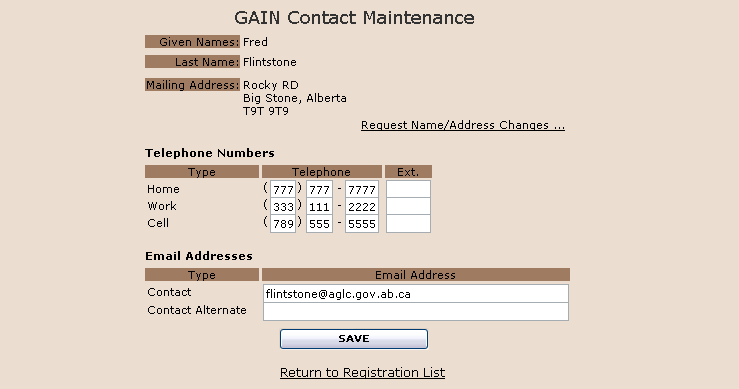The height and width of the screenshot is (389, 739).
Task: Select the Contact Alternate email field
Action: click(416, 312)
